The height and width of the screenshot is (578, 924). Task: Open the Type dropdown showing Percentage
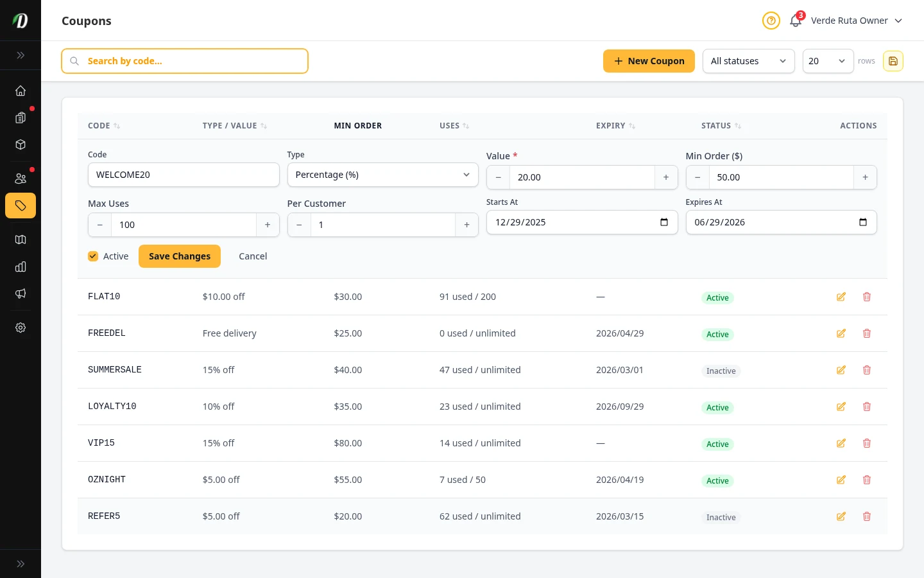click(382, 175)
